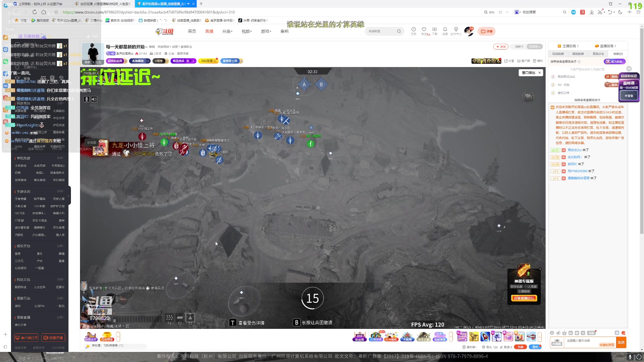Expand the 游戏 games dropdown
The height and width of the screenshot is (362, 644).
tap(266, 31)
